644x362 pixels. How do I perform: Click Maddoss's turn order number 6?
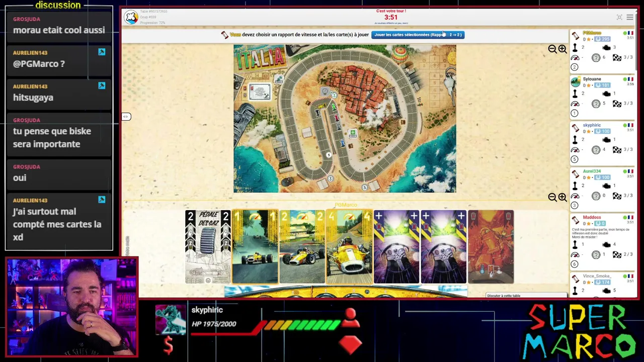click(x=575, y=264)
